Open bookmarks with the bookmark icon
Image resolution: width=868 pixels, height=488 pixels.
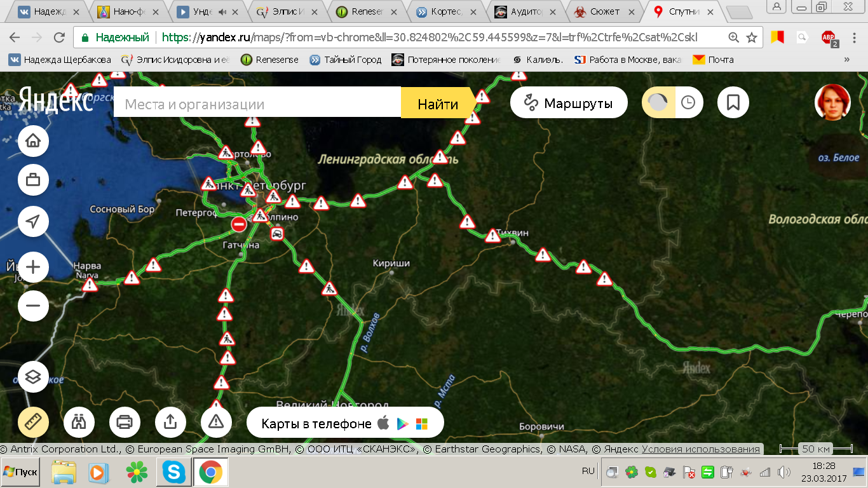click(x=733, y=102)
